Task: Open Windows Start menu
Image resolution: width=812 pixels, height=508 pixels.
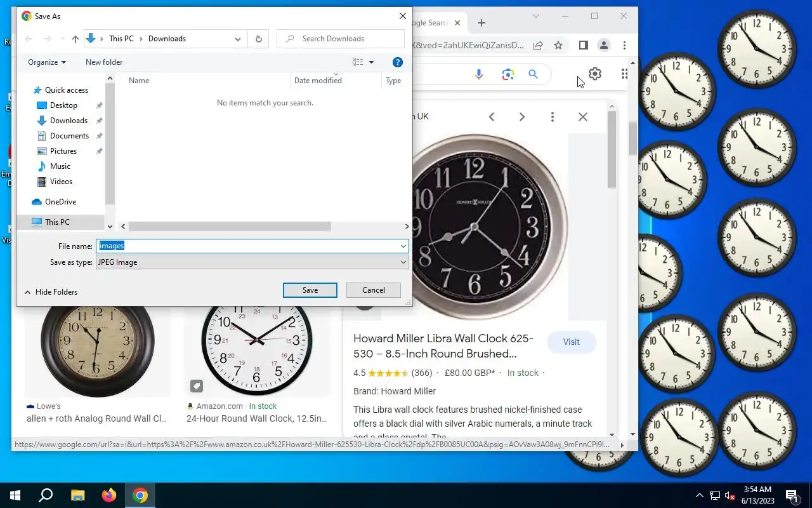Action: (15, 495)
